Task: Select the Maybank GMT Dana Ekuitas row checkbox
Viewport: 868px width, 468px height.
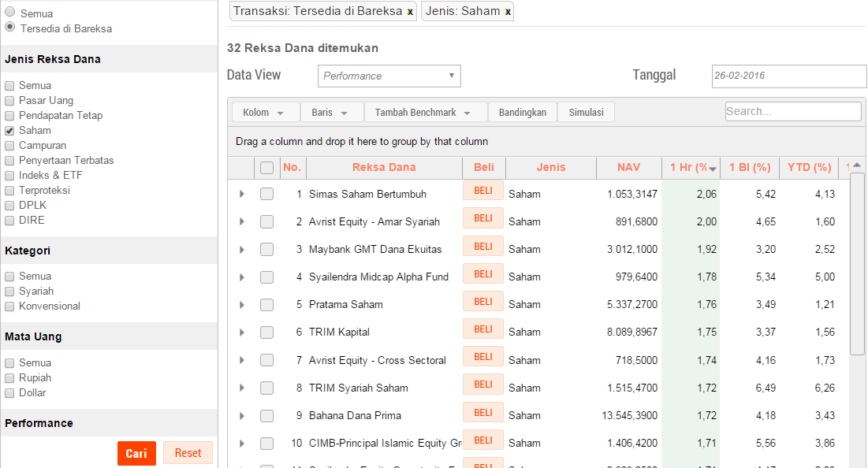Action: (266, 250)
